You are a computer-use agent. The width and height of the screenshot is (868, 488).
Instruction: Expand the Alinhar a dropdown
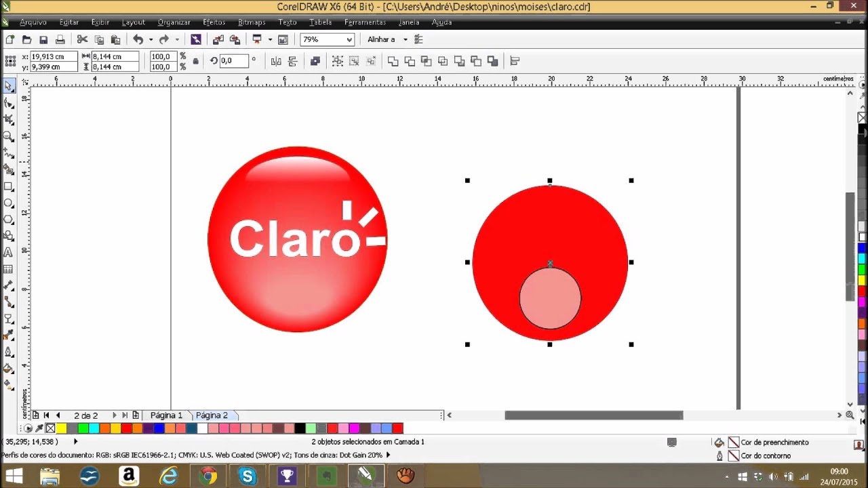(406, 40)
